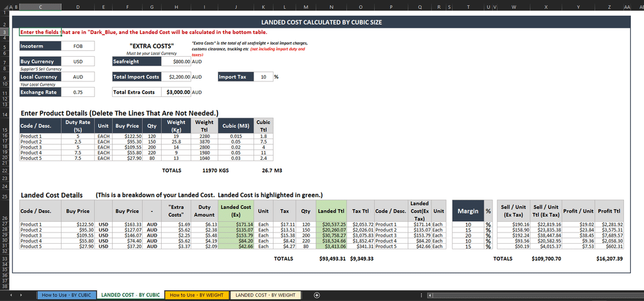Click the 'Cubic (M3)' column heading
Viewport: 644px width, 301px height.
pos(235,125)
